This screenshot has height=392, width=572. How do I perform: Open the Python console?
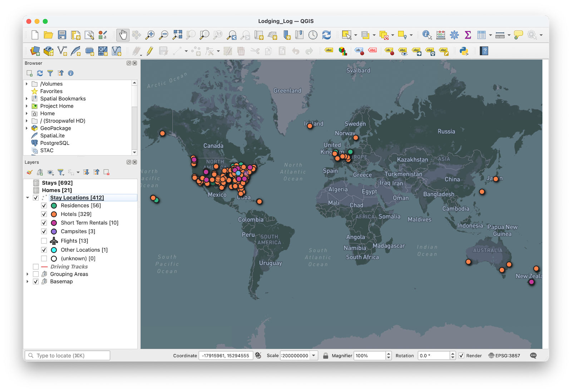pos(464,51)
